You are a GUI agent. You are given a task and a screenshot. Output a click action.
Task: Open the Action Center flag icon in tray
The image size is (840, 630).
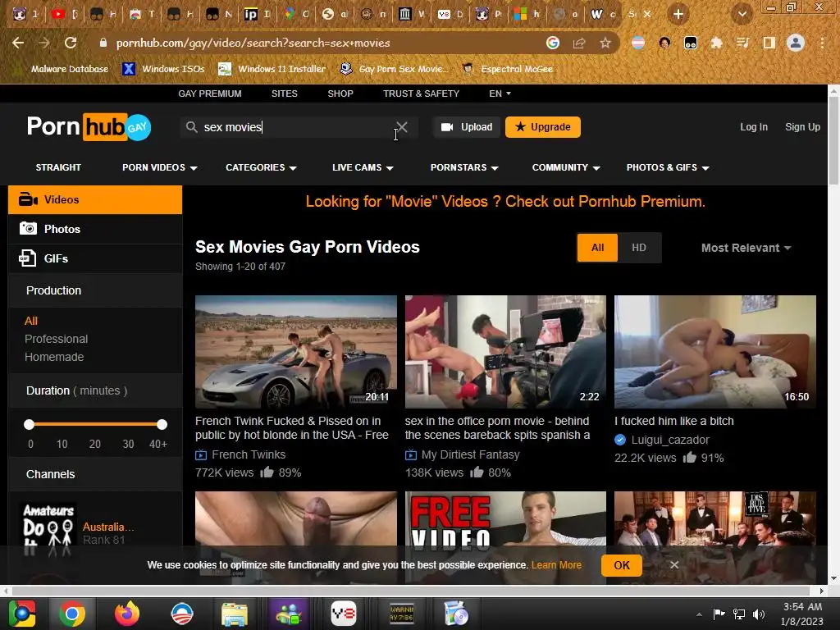(x=719, y=614)
